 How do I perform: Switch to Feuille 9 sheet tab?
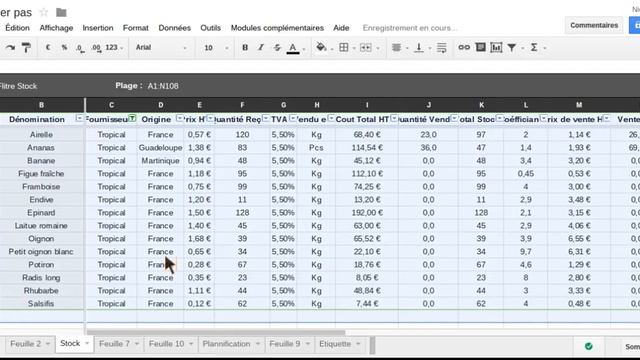coord(285,344)
